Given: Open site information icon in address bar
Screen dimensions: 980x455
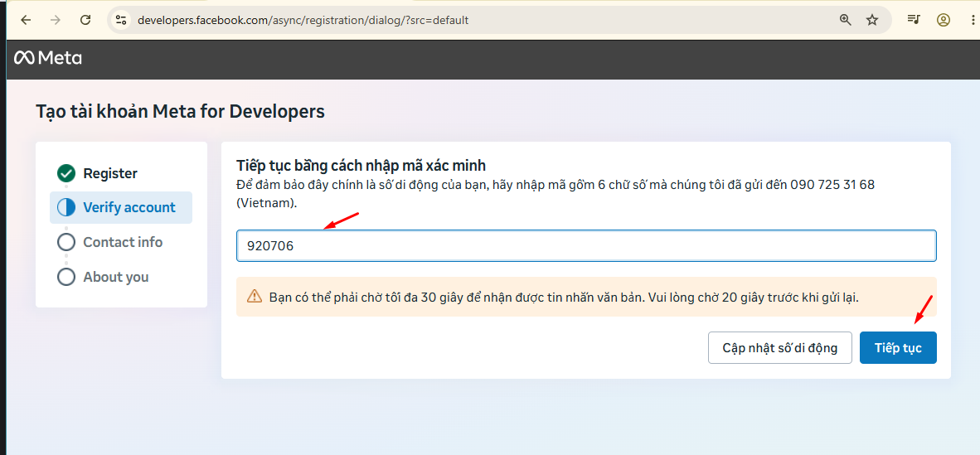Looking at the screenshot, I should 121,20.
